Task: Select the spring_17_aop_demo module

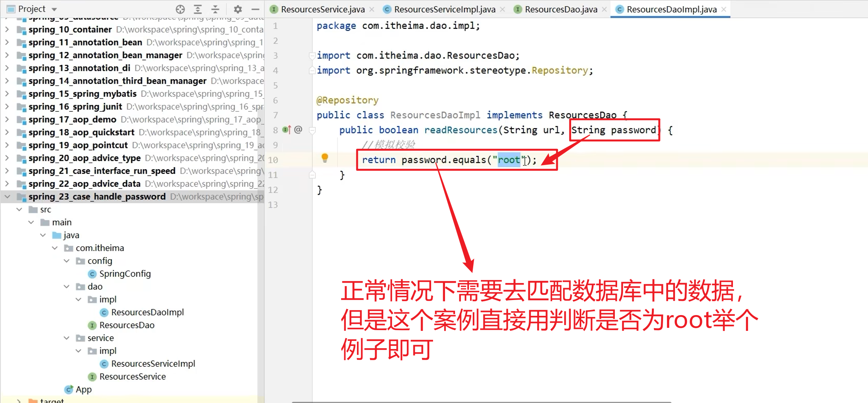Action: (x=72, y=120)
